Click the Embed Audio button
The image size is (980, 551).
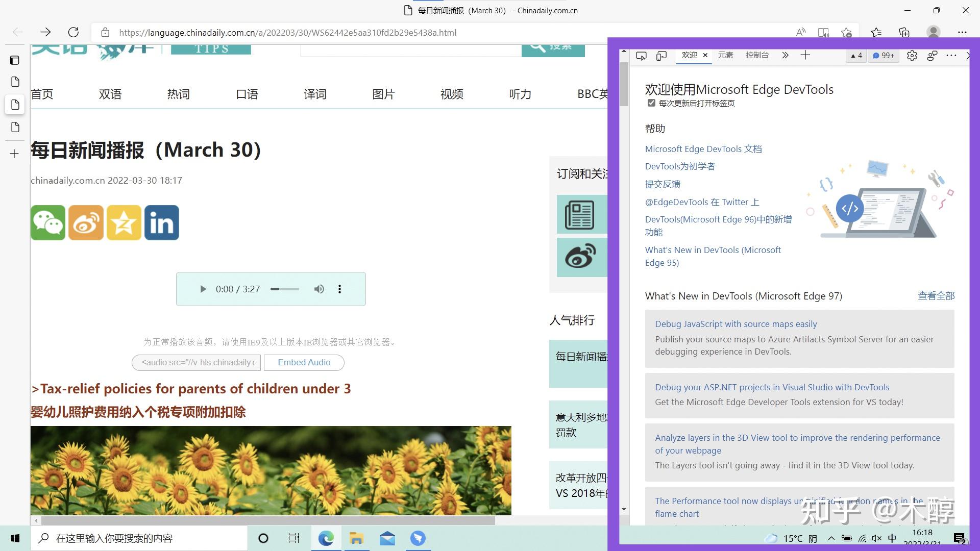coord(304,362)
